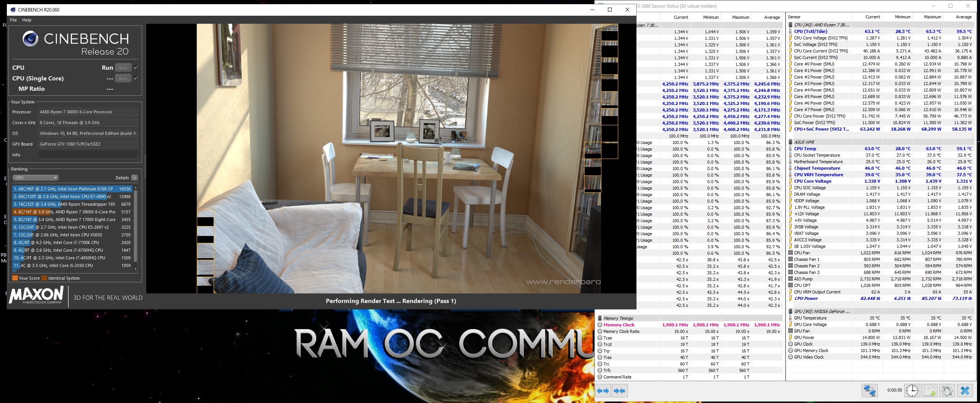The image size is (980, 403).
Task: Click the Run button for CPU Single Core
Action: coord(123,79)
